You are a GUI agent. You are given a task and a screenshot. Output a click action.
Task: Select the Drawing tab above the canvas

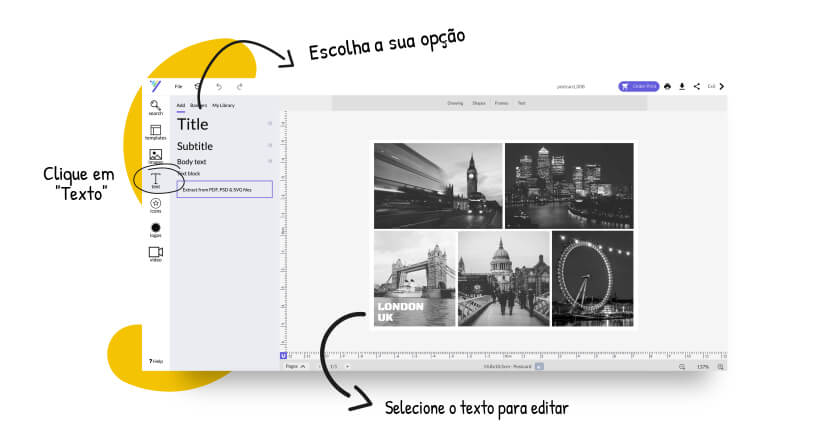tap(455, 103)
